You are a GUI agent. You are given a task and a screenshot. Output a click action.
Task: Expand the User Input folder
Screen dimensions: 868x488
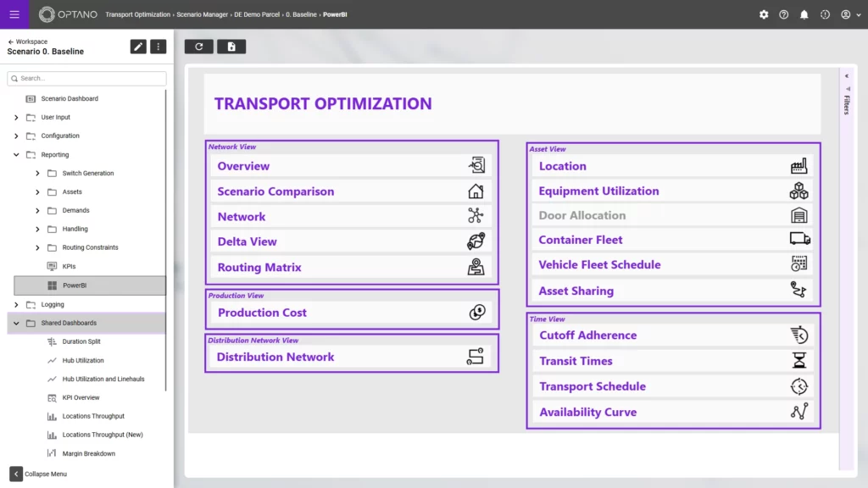click(15, 117)
